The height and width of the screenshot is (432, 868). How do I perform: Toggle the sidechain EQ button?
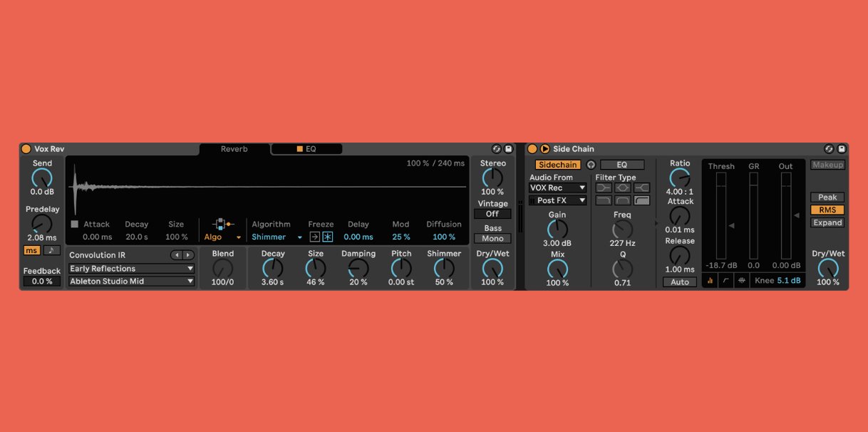[x=622, y=165]
